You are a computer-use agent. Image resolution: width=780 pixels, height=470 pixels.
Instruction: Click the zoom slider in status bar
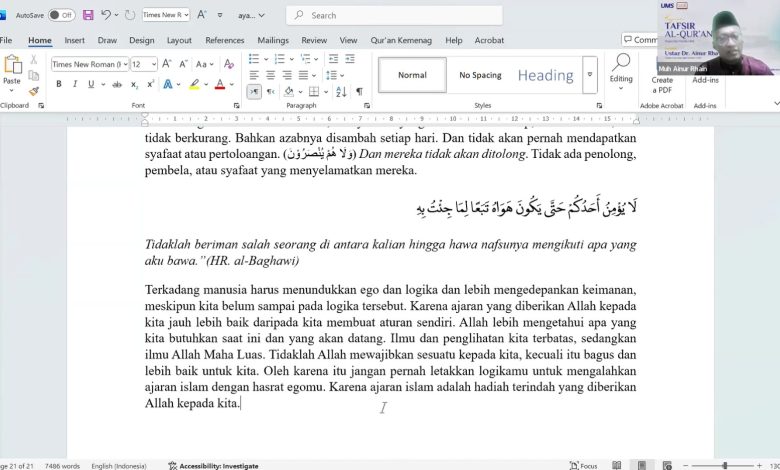pyautogui.click(x=725, y=465)
